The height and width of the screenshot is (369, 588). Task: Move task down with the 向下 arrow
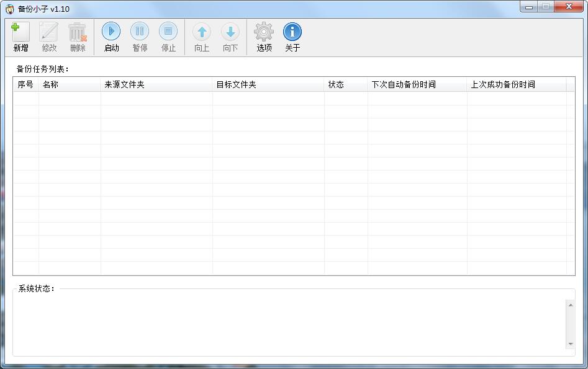pyautogui.click(x=230, y=32)
